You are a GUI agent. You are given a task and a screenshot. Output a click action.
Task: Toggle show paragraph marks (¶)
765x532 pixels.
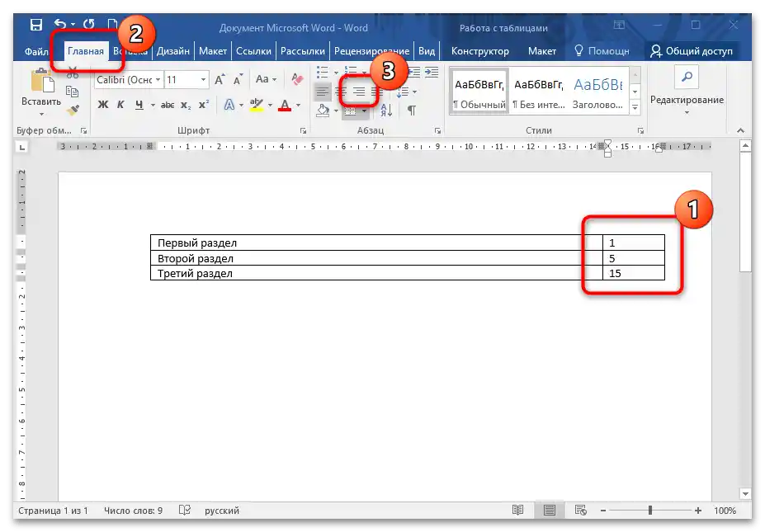[412, 111]
